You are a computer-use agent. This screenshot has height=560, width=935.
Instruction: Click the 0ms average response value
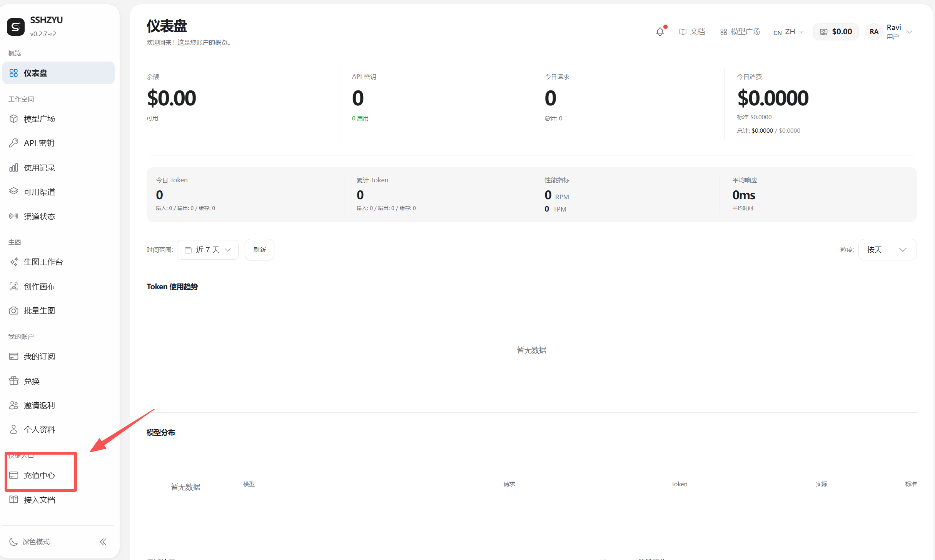(x=744, y=195)
